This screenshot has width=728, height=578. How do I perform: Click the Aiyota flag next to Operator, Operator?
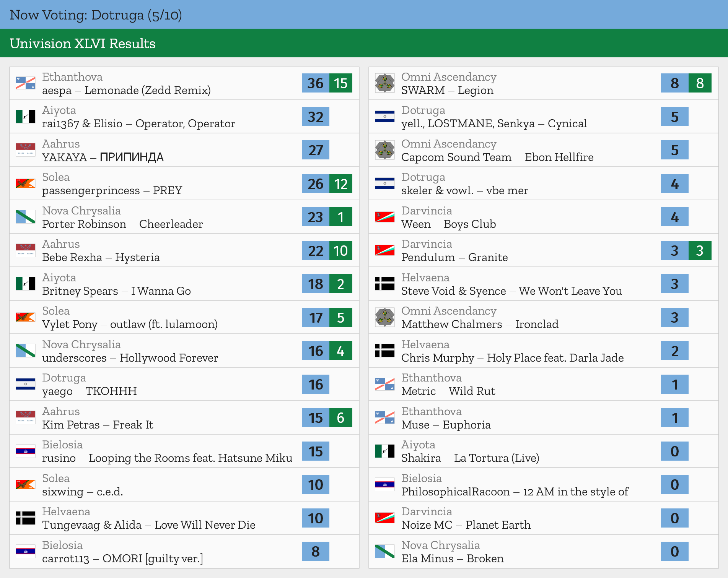click(26, 117)
